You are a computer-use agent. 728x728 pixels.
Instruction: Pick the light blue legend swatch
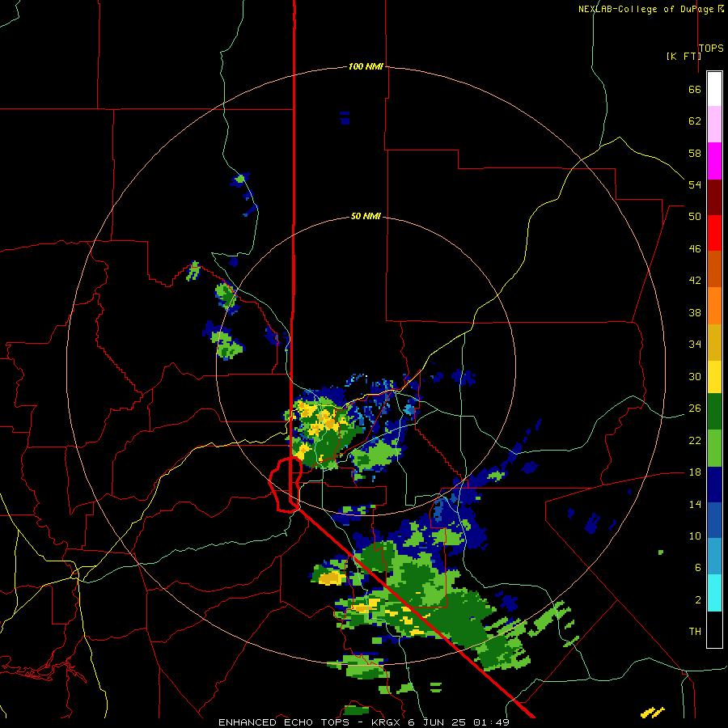point(714,557)
